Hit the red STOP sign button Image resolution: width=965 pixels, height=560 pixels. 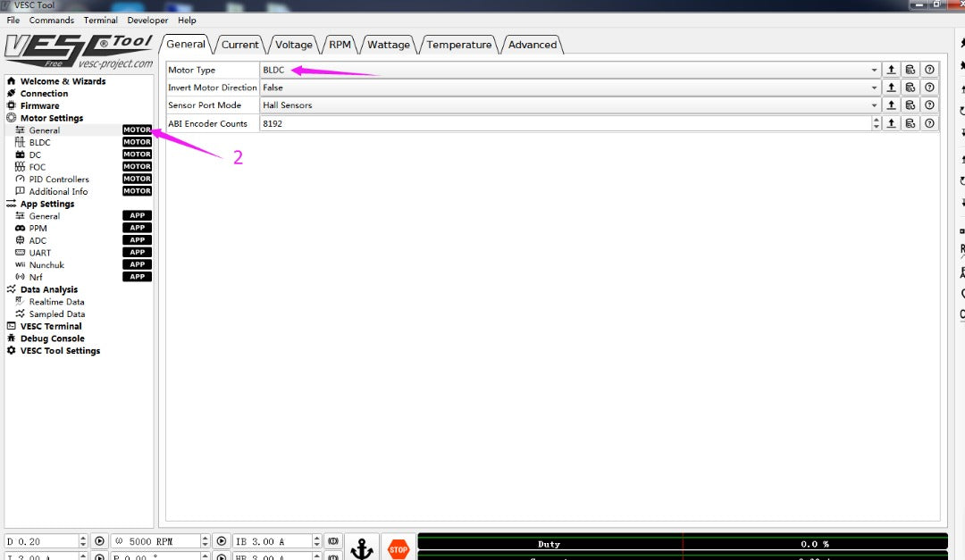399,548
